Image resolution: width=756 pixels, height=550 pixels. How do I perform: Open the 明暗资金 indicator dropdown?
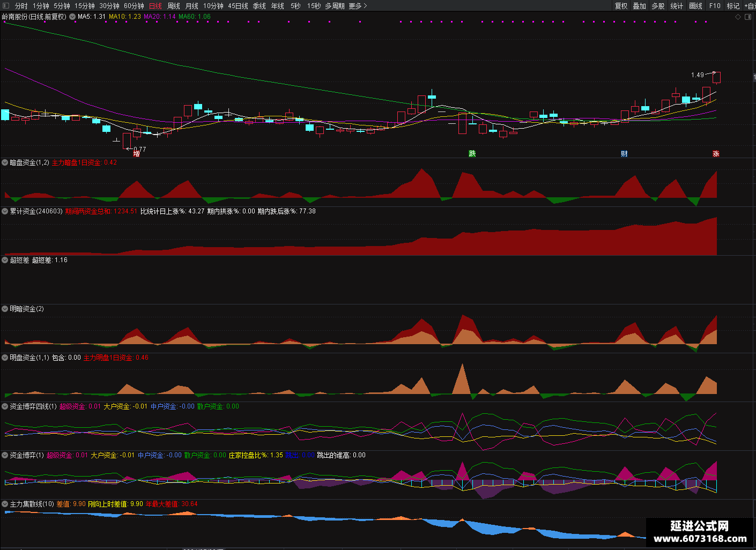click(x=5, y=309)
